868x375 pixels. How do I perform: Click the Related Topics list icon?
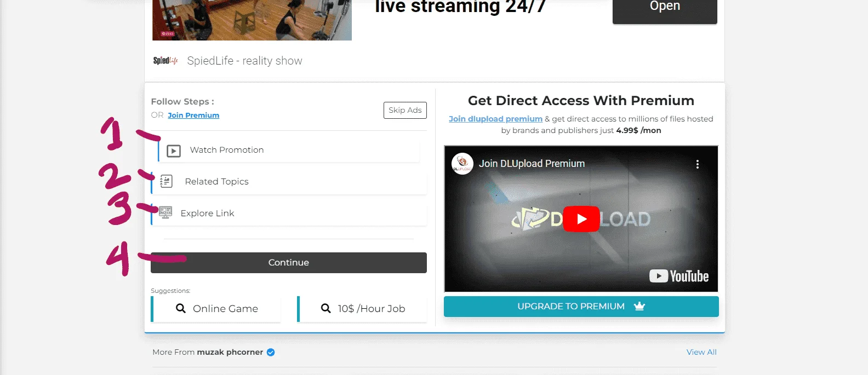point(166,181)
